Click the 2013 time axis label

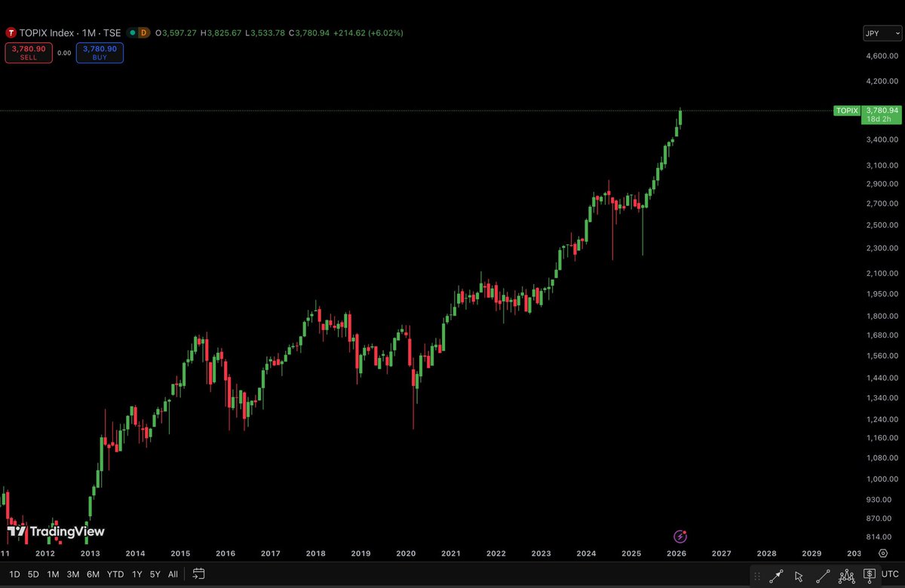(x=90, y=553)
